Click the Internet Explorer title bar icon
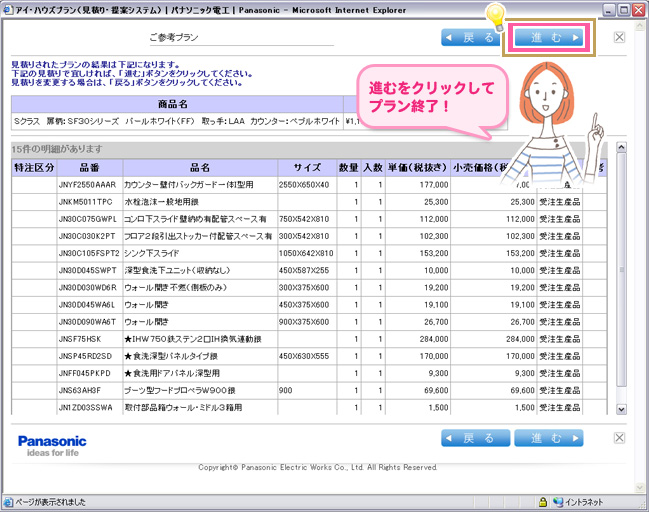The width and height of the screenshot is (649, 512). point(9,9)
